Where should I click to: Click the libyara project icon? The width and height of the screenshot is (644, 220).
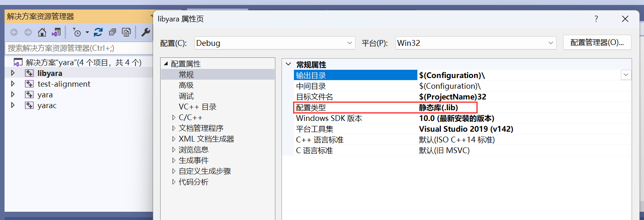29,73
